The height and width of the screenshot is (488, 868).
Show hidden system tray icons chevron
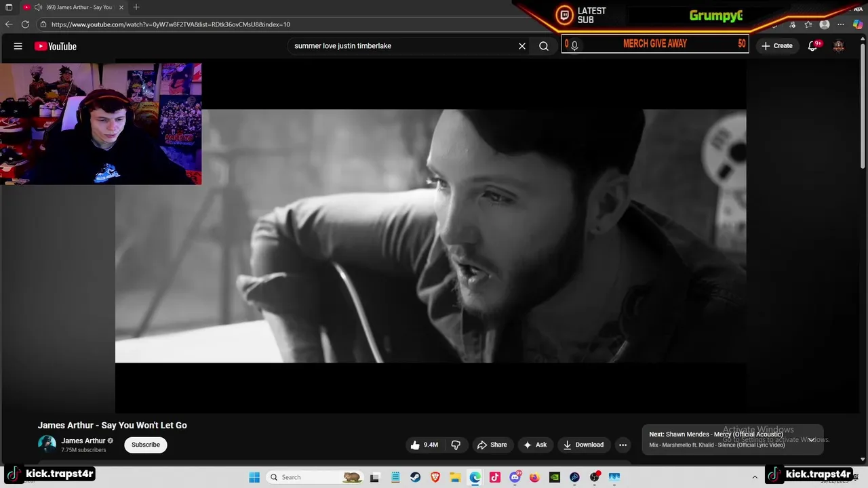(x=755, y=477)
